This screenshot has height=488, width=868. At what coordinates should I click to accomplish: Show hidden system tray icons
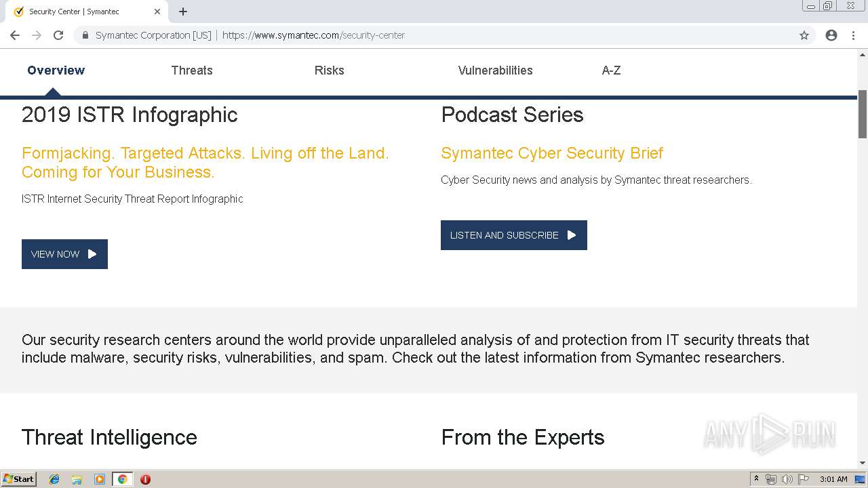pyautogui.click(x=756, y=479)
